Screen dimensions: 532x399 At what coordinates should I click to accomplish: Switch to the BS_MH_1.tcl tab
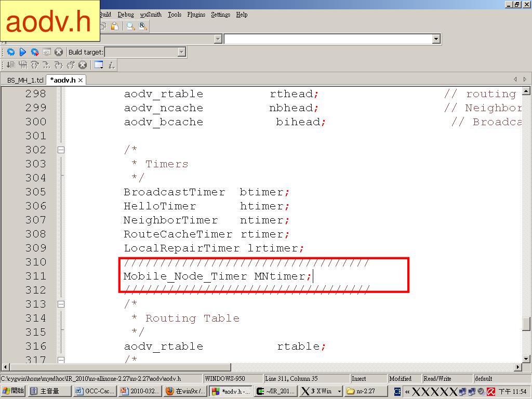pyautogui.click(x=25, y=81)
